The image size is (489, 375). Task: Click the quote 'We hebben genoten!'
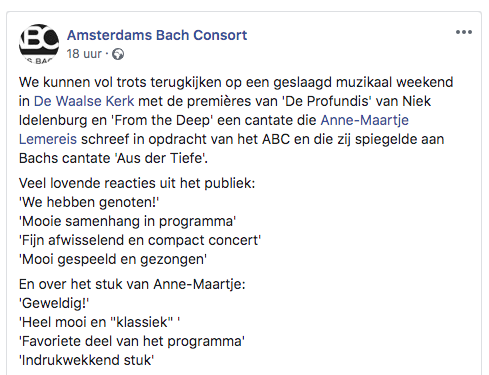click(89, 202)
